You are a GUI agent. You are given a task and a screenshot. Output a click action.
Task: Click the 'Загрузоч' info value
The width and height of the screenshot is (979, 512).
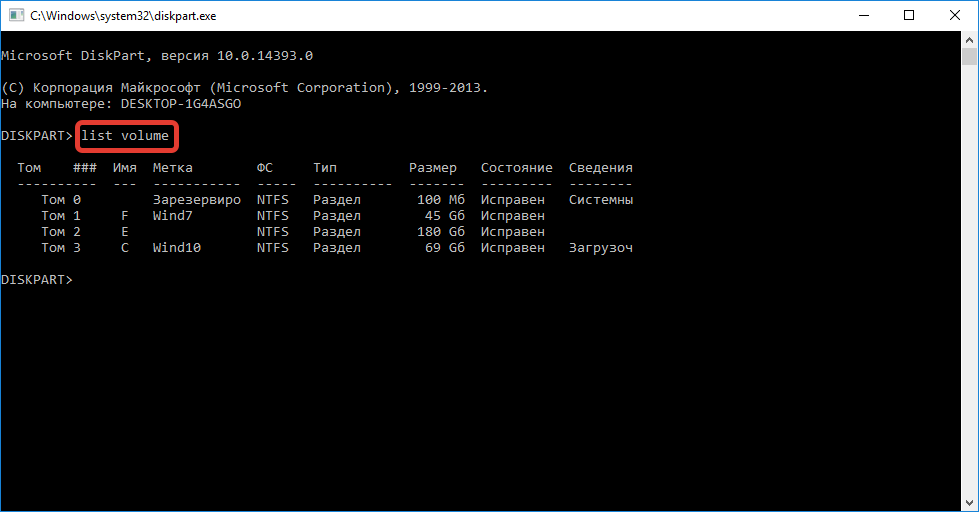[x=601, y=248]
